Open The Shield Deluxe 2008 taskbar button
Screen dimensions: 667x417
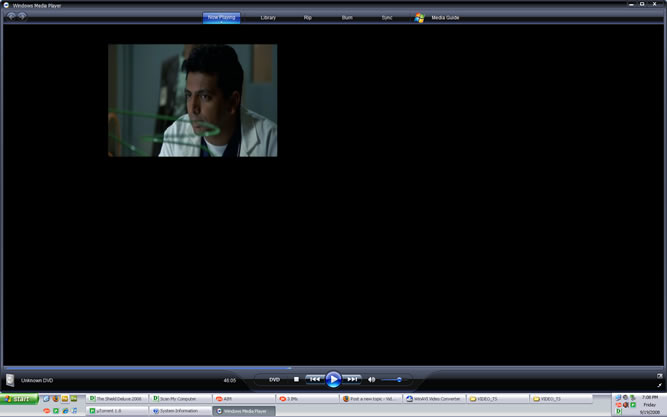click(x=117, y=399)
